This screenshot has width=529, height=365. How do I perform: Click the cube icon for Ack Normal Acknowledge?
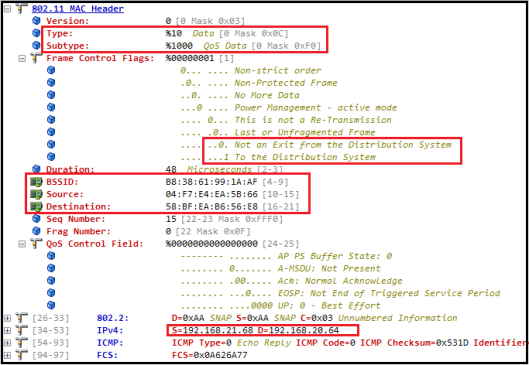(x=51, y=280)
